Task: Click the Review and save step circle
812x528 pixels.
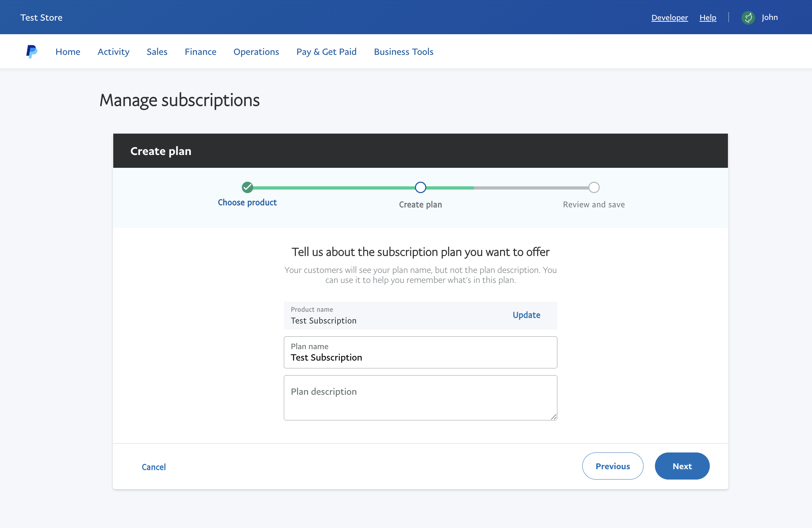Action: [594, 187]
